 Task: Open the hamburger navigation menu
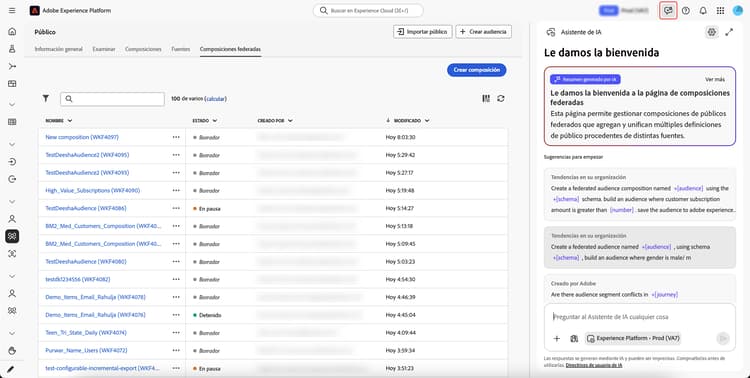click(x=12, y=11)
